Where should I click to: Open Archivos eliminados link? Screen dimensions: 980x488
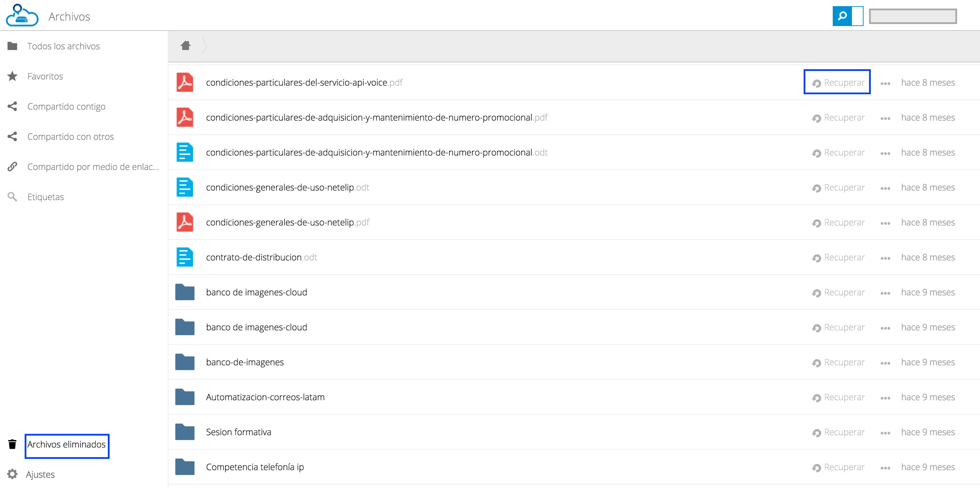66,444
